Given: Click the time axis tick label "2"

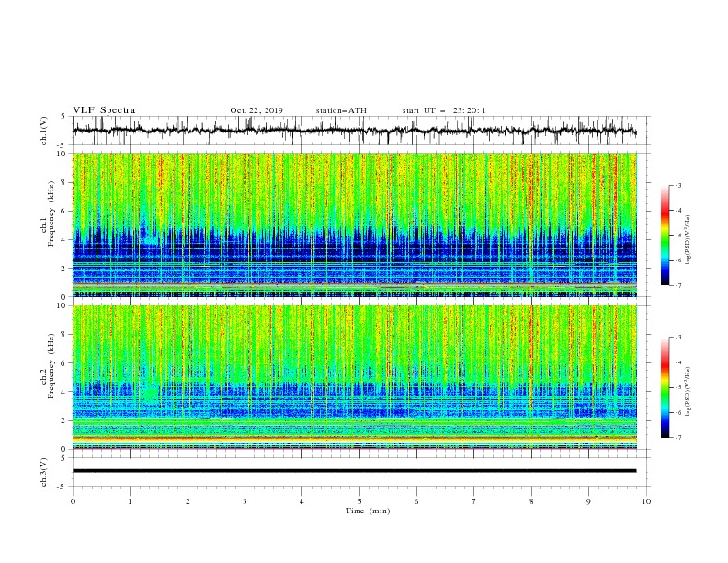Looking at the screenshot, I should pyautogui.click(x=188, y=501).
